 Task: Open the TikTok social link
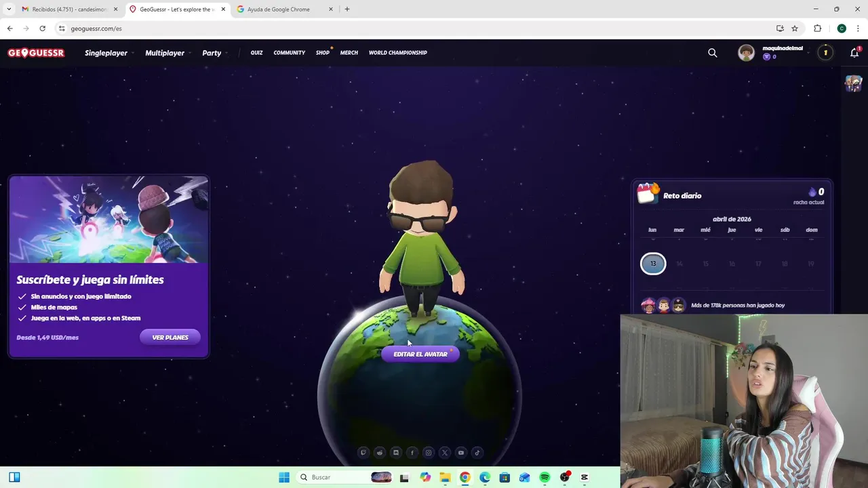point(477,453)
